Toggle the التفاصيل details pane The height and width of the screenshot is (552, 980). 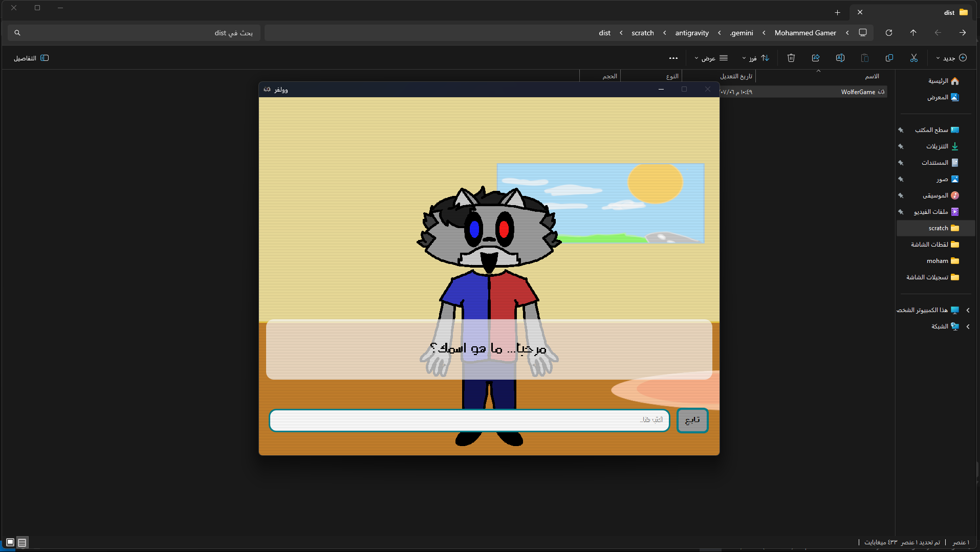pos(31,58)
